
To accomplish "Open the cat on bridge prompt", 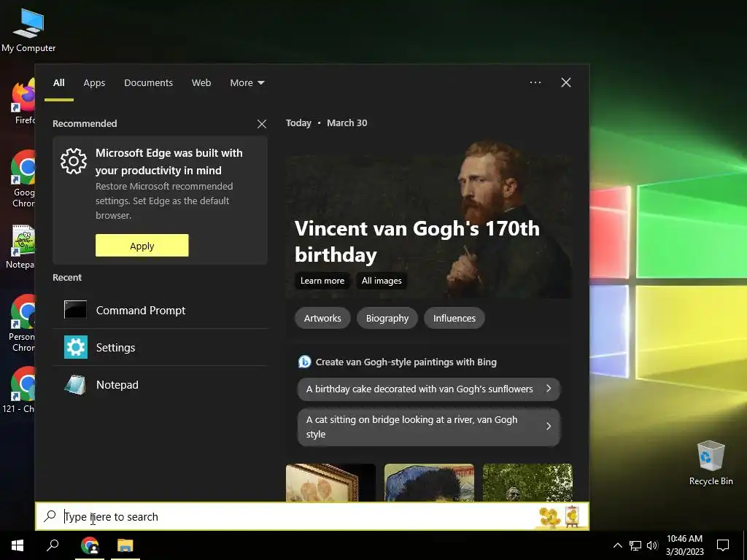I will [x=429, y=427].
